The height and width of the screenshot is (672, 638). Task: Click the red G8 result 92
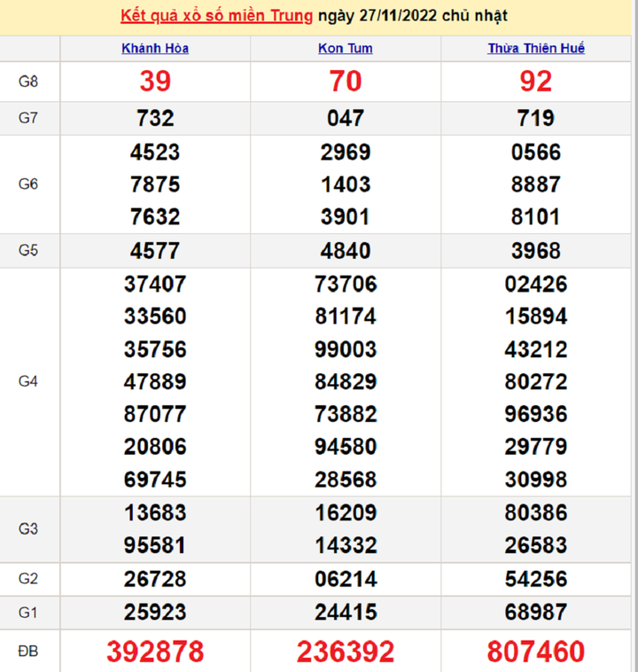pyautogui.click(x=535, y=82)
